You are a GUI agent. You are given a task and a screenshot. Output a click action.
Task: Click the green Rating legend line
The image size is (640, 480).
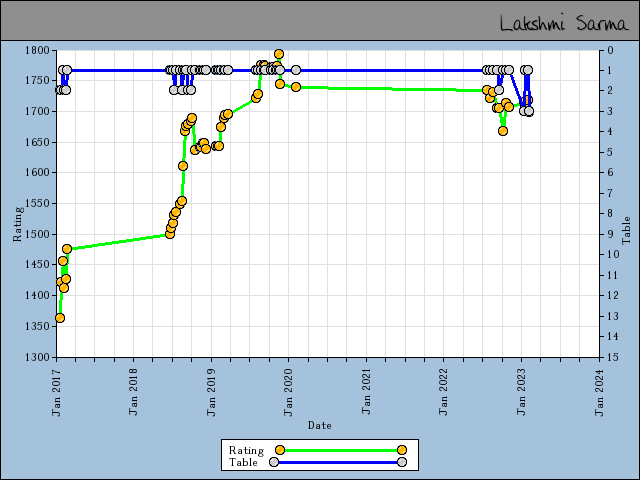[341, 450]
